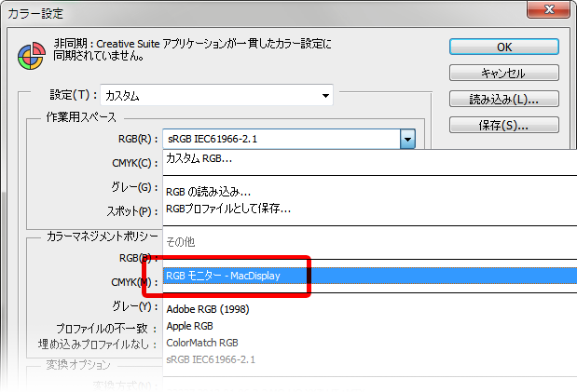Click the その他 section header in the list

(180, 241)
